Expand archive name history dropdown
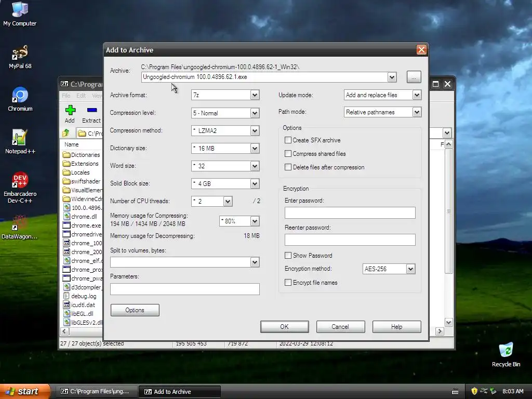Viewport: 532px width, 399px height. click(392, 77)
